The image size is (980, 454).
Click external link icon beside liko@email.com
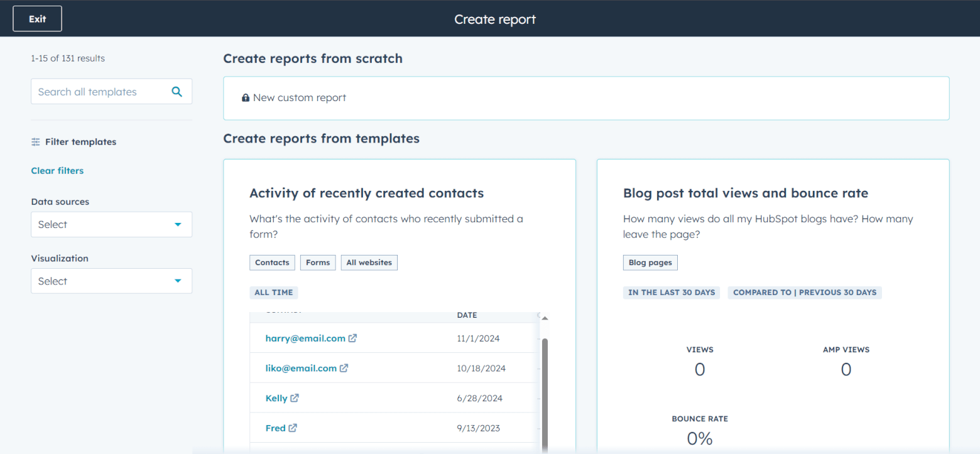tap(344, 368)
